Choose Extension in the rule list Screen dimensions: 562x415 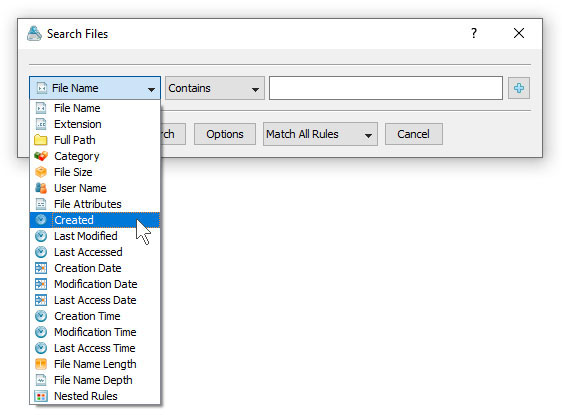coord(95,124)
